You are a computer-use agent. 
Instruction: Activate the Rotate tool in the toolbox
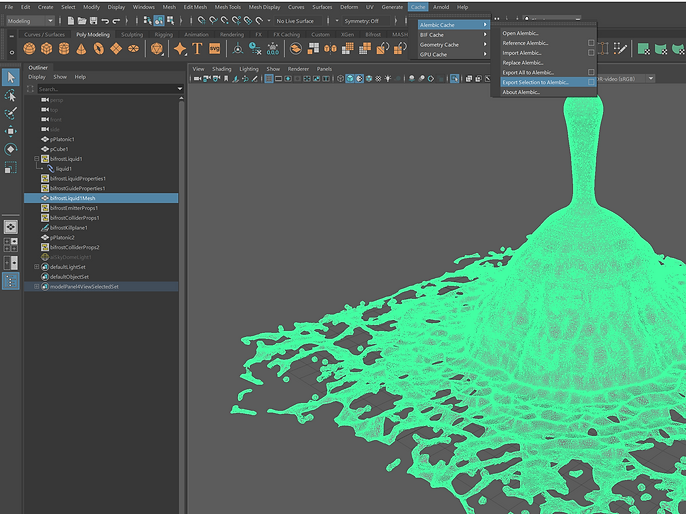click(10, 149)
